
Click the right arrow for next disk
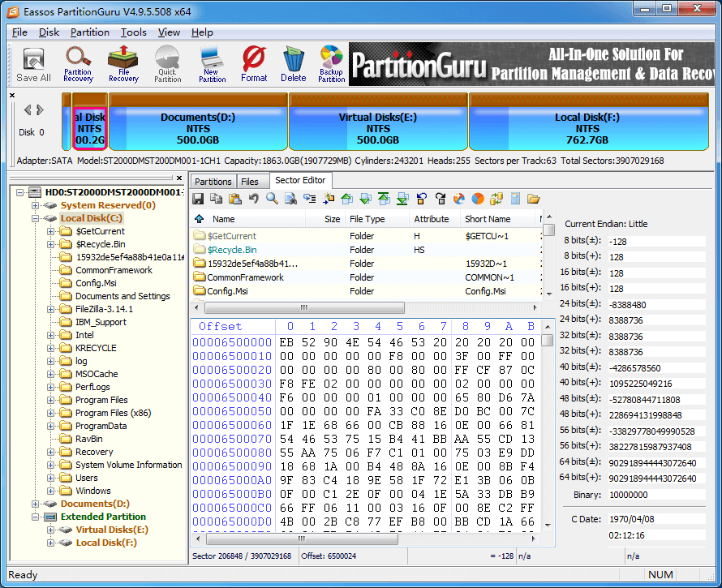(x=40, y=110)
